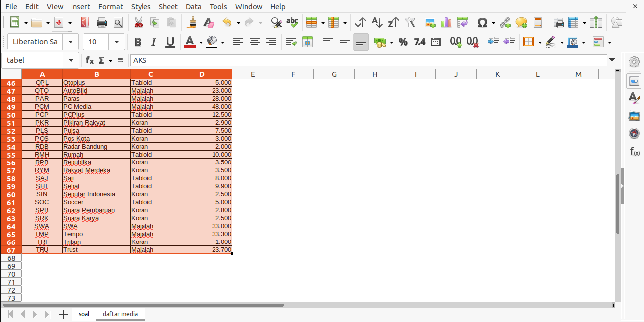Open the File menu
The width and height of the screenshot is (644, 322).
[11, 6]
